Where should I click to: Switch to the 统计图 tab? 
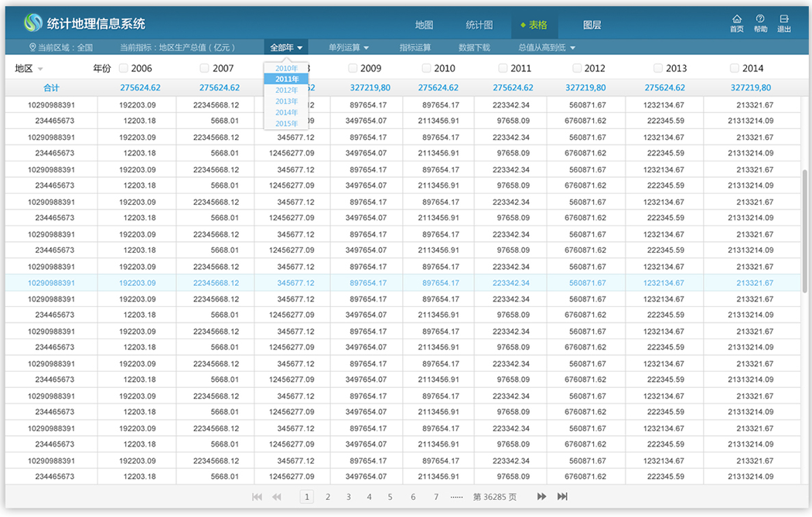479,25
